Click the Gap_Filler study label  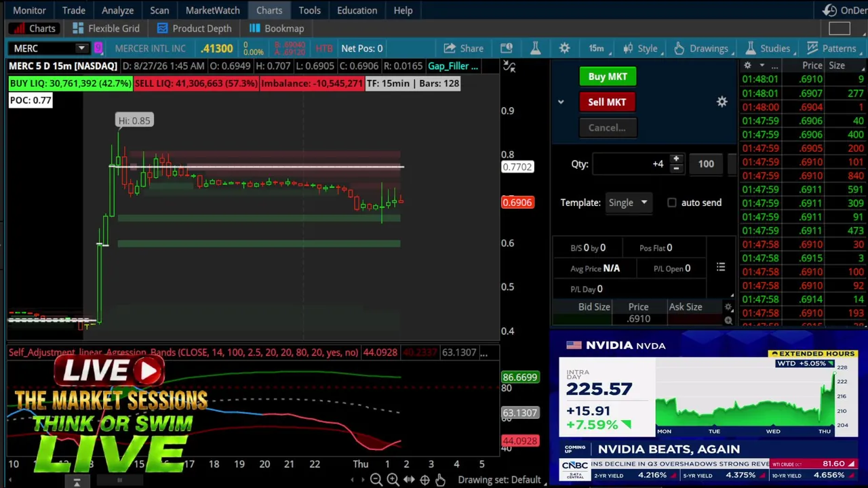(x=452, y=66)
